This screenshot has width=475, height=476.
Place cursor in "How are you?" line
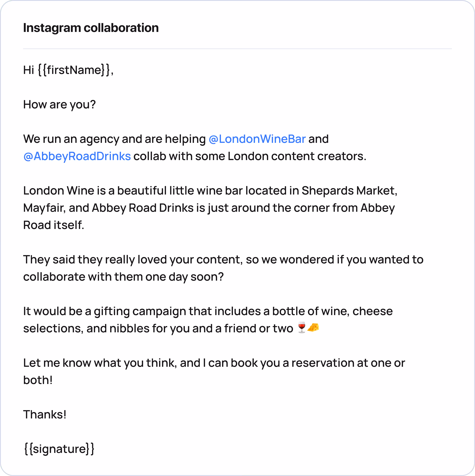coord(59,105)
